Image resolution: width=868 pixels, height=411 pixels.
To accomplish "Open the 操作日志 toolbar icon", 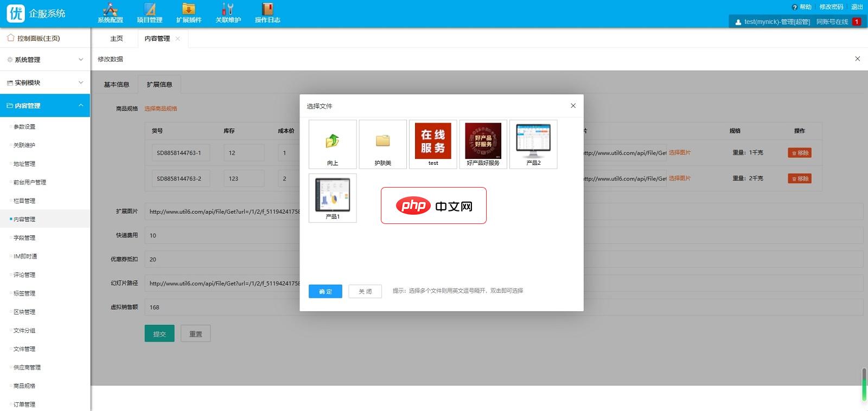I will 267,13.
